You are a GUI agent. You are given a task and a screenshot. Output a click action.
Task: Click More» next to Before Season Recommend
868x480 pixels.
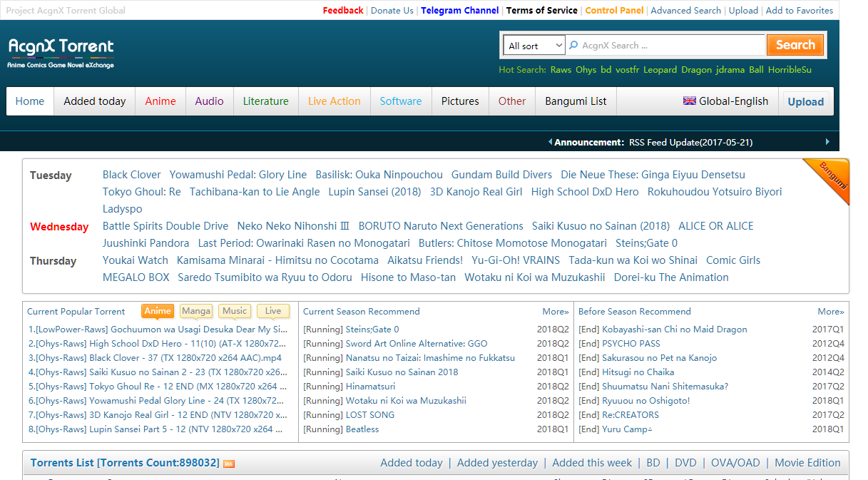pyautogui.click(x=831, y=312)
